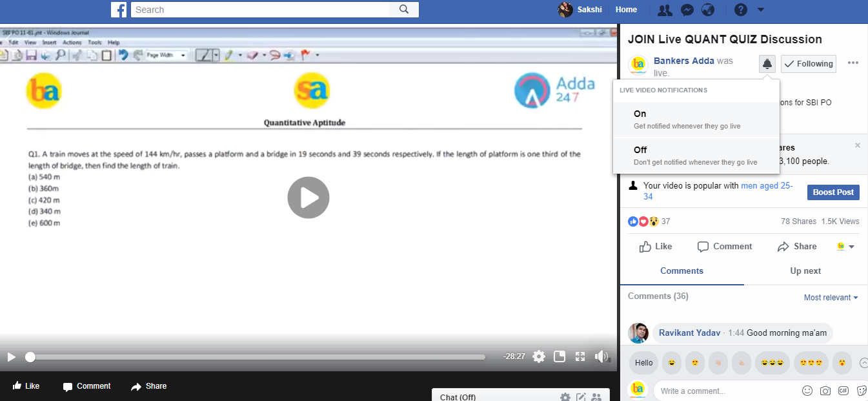The image size is (868, 401).
Task: Mute the video volume
Action: tap(601, 356)
